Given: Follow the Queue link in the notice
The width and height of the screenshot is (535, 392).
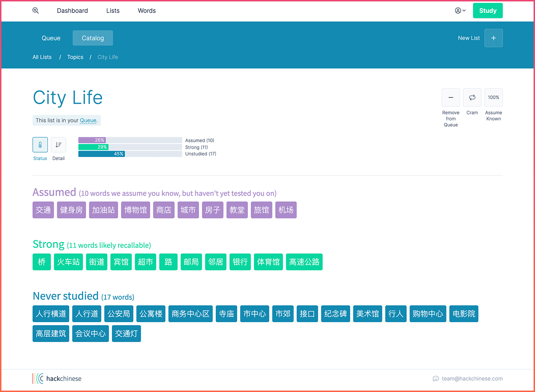Looking at the screenshot, I should (88, 120).
